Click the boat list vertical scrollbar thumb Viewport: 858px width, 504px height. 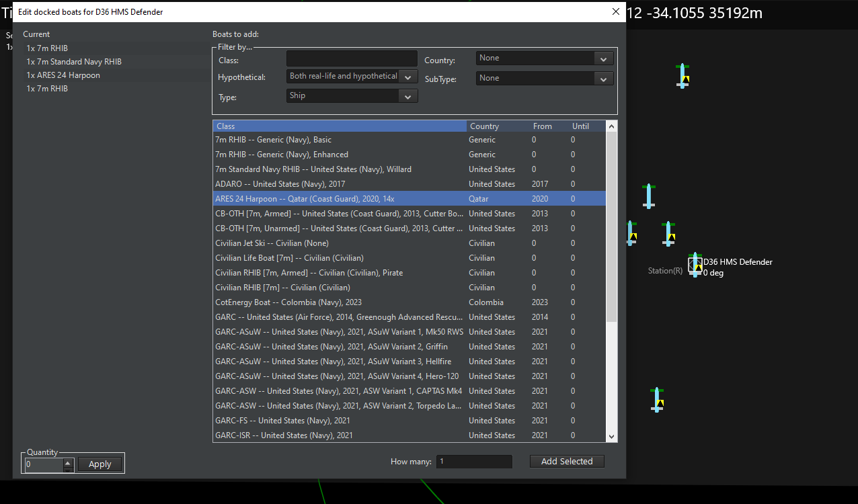pyautogui.click(x=611, y=226)
